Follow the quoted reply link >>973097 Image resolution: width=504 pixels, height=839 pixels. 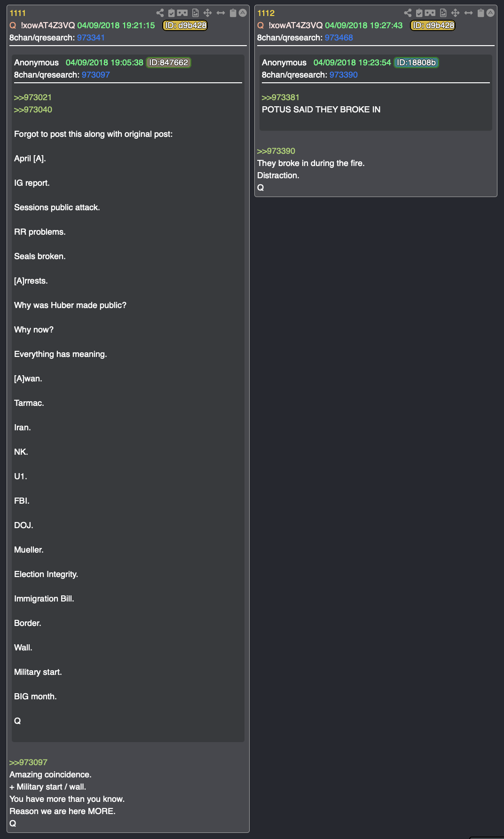[x=28, y=762]
